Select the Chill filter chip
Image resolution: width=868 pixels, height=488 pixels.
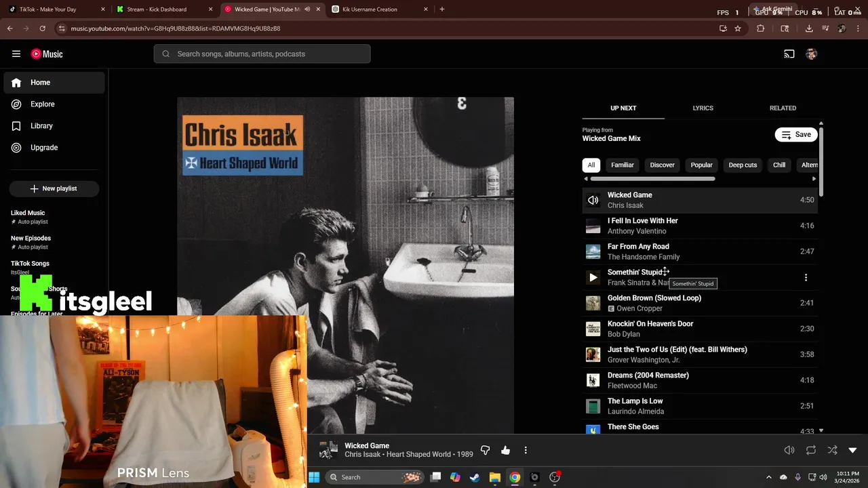pyautogui.click(x=779, y=165)
